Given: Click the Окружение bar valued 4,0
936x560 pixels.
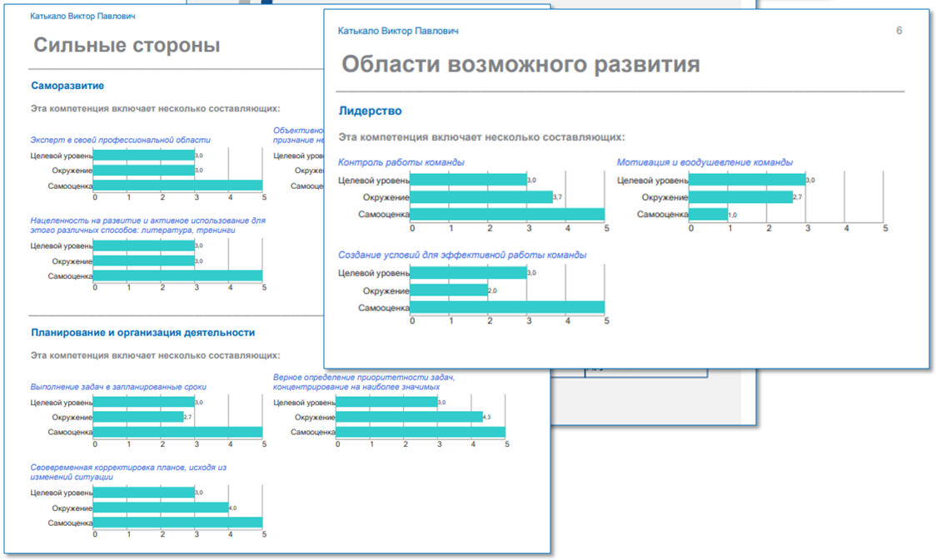Looking at the screenshot, I should pyautogui.click(x=160, y=508).
